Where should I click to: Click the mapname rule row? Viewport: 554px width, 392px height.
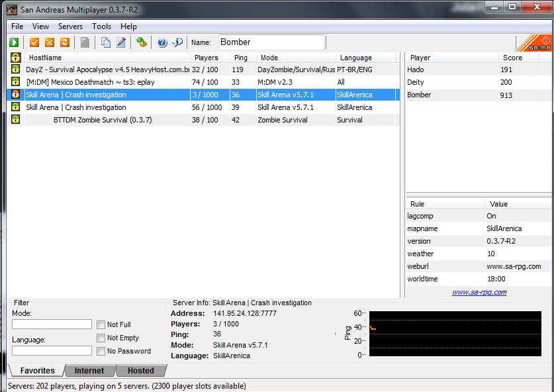coord(479,228)
